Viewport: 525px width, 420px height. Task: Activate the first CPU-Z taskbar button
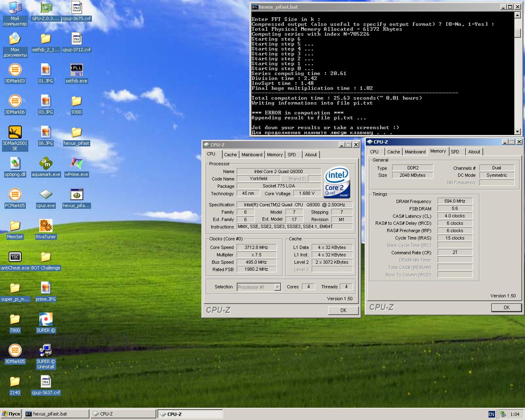click(123, 414)
